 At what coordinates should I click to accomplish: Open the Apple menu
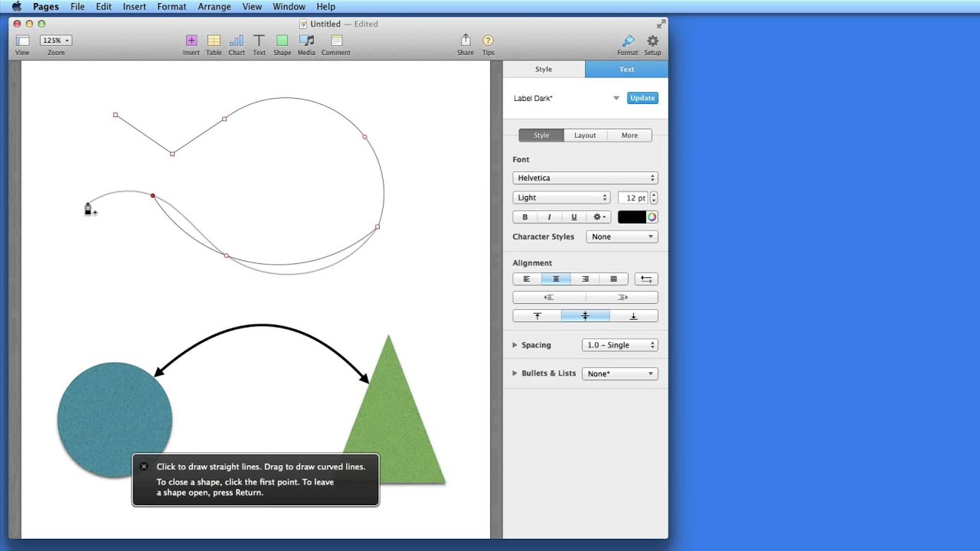pyautogui.click(x=16, y=7)
